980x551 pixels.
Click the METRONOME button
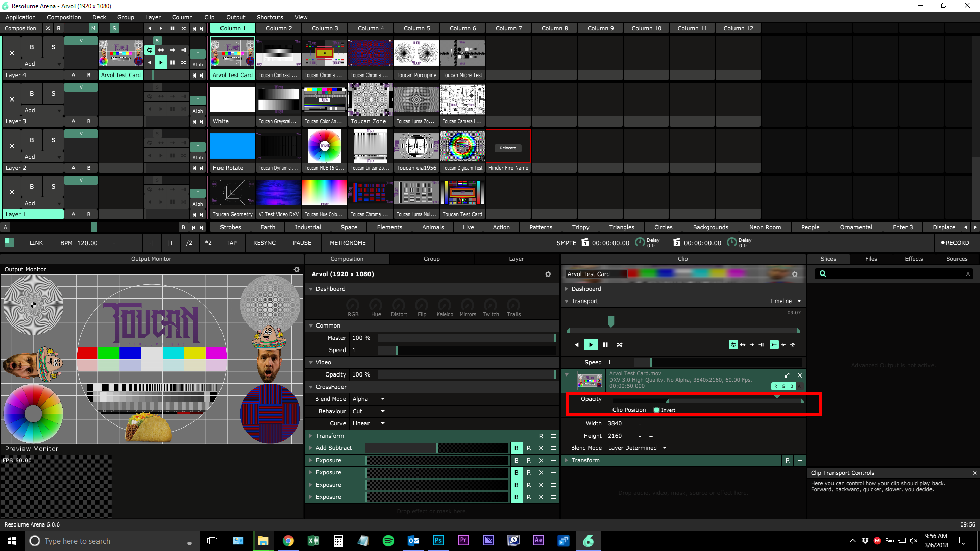348,243
